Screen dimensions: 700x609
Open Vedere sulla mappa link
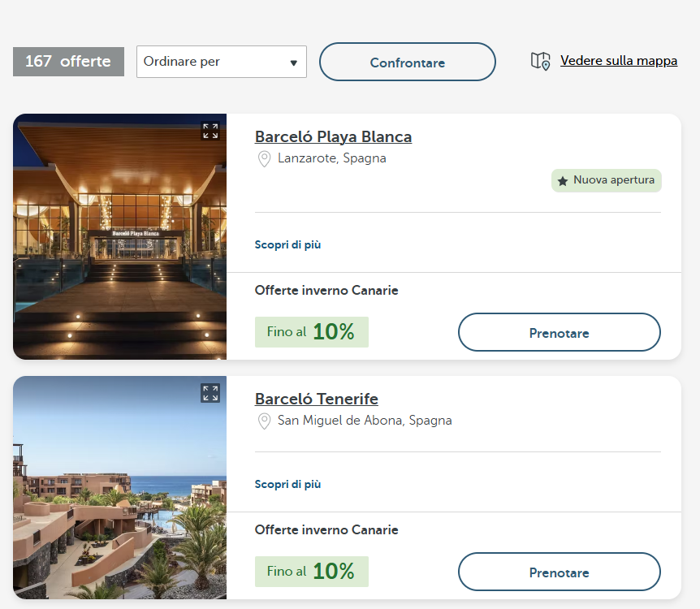tap(618, 61)
